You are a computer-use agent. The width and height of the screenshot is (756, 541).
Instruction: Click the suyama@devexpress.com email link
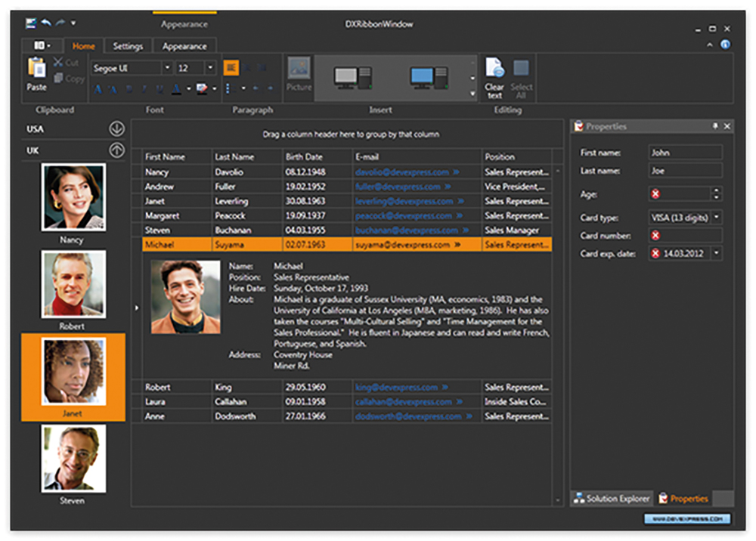tap(401, 245)
